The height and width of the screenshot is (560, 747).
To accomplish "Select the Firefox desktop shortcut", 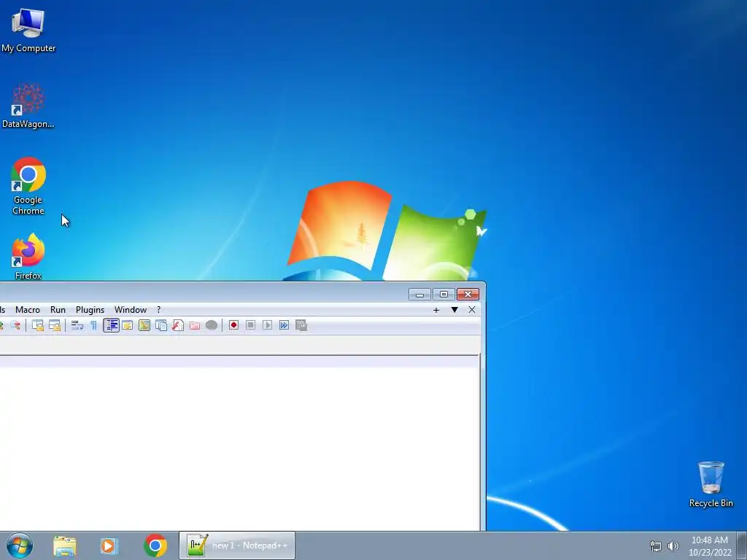I will pyautogui.click(x=28, y=256).
